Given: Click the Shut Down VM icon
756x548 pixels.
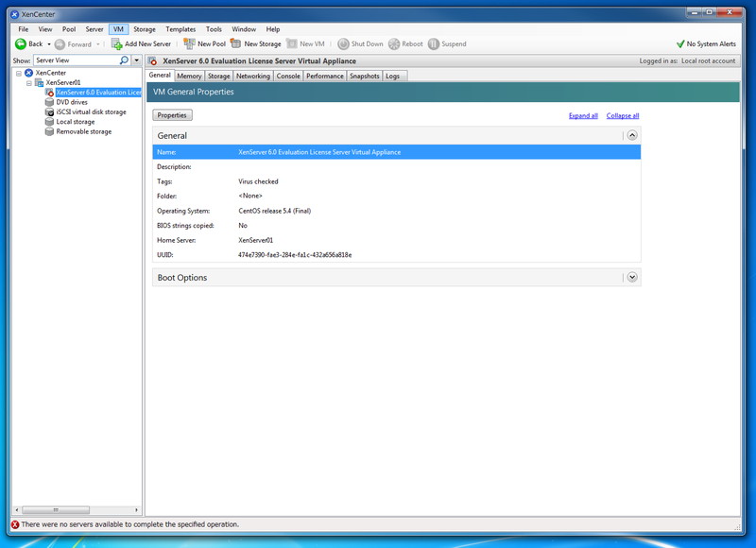Looking at the screenshot, I should point(343,43).
